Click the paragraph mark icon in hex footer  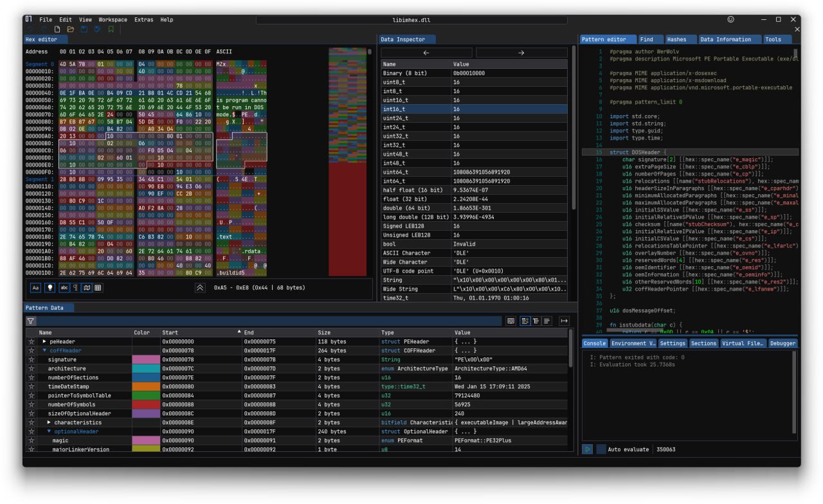(77, 288)
